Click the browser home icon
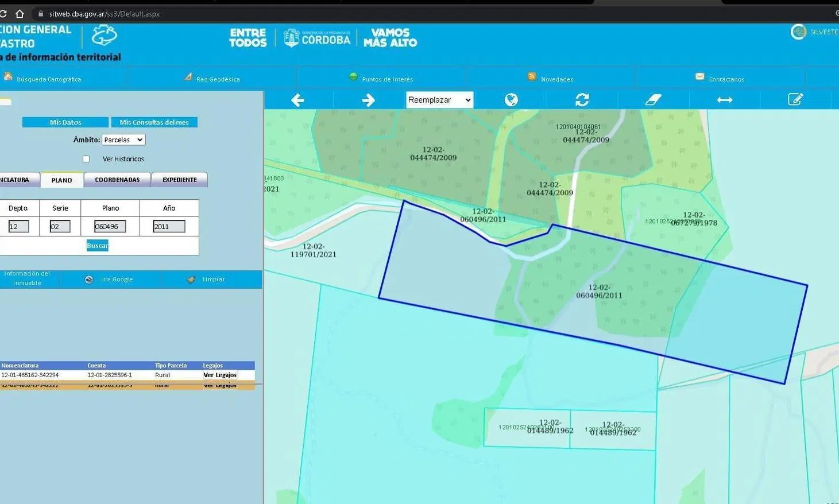 (20, 14)
